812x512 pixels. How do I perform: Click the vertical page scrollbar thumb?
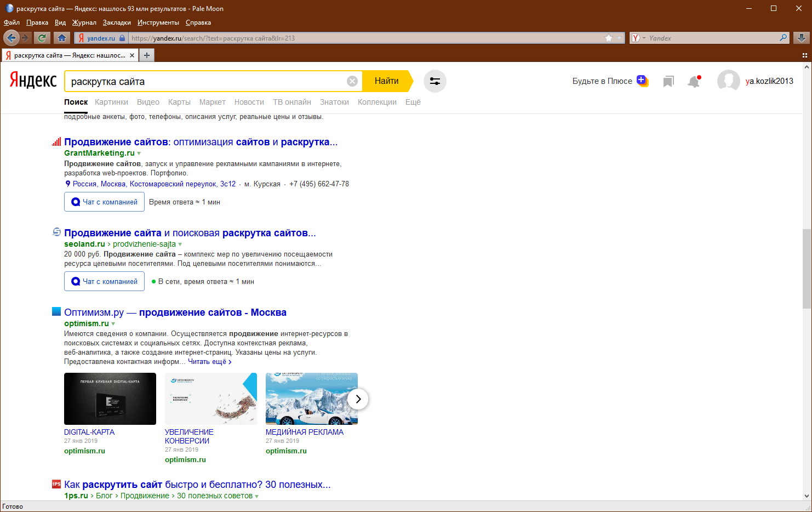tap(807, 269)
